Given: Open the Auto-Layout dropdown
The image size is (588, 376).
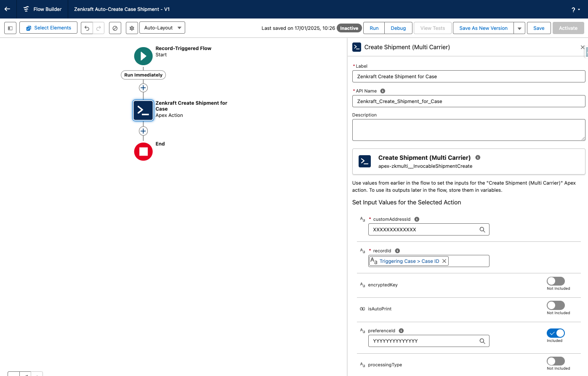Looking at the screenshot, I should pyautogui.click(x=162, y=28).
